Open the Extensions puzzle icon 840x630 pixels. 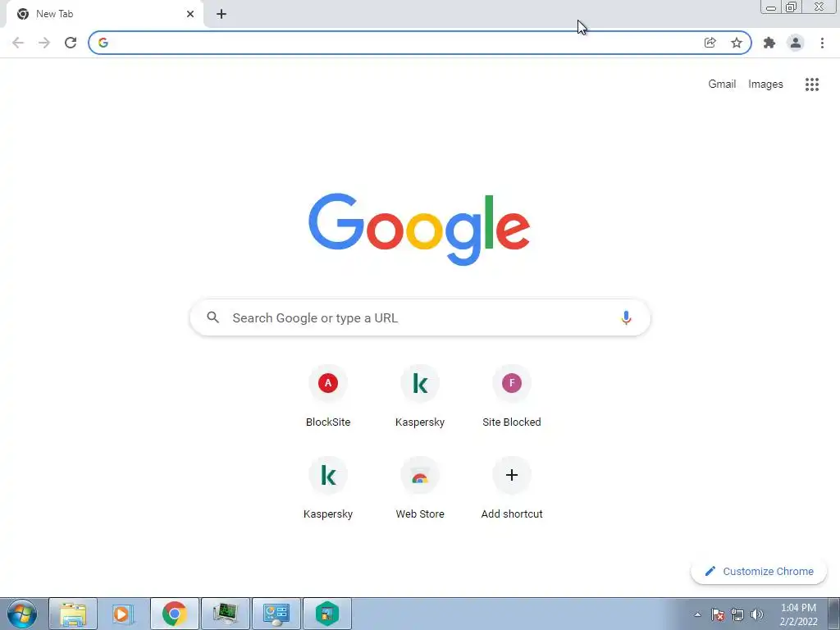pos(769,43)
